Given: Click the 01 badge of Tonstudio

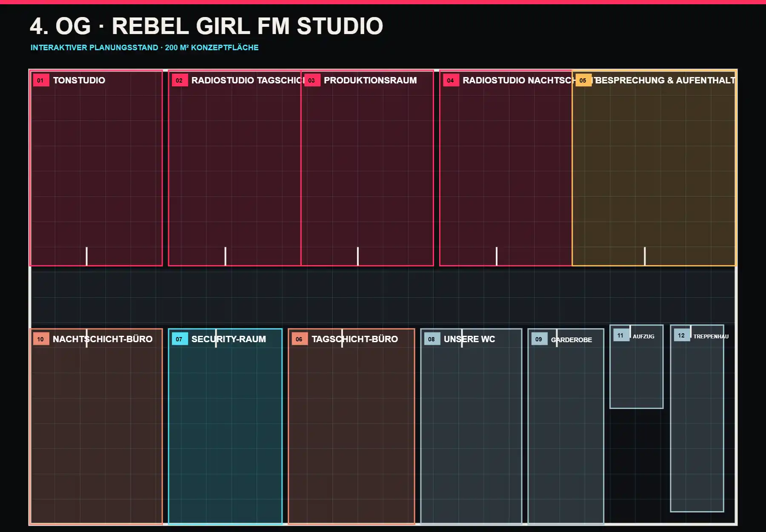Looking at the screenshot, I should 41,80.
